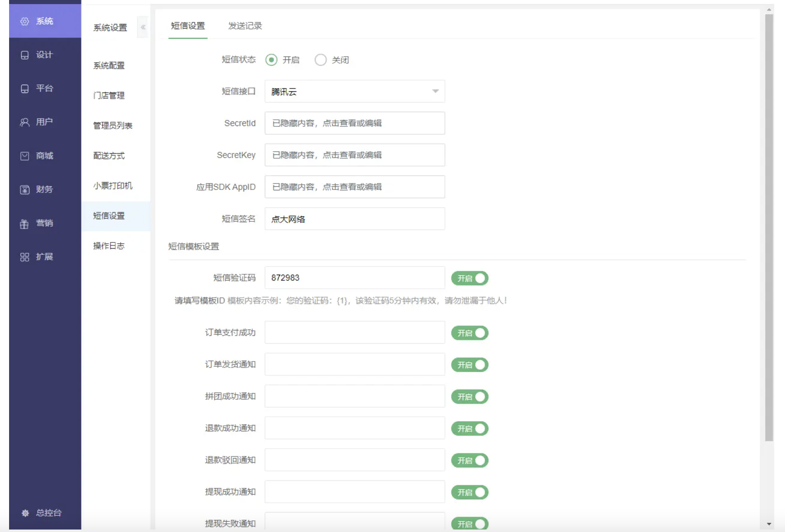Click the 退款成功通知 template input
This screenshot has width=785, height=532.
click(x=355, y=428)
